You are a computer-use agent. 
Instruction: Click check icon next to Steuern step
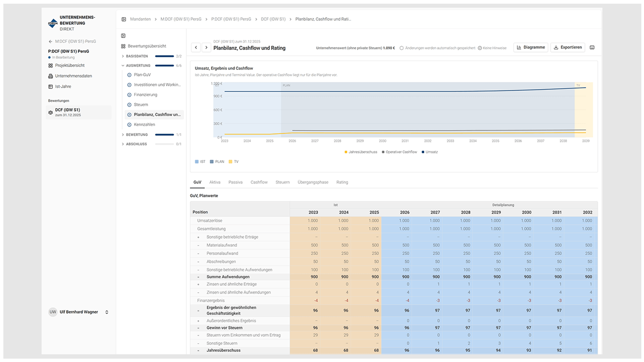pos(129,105)
